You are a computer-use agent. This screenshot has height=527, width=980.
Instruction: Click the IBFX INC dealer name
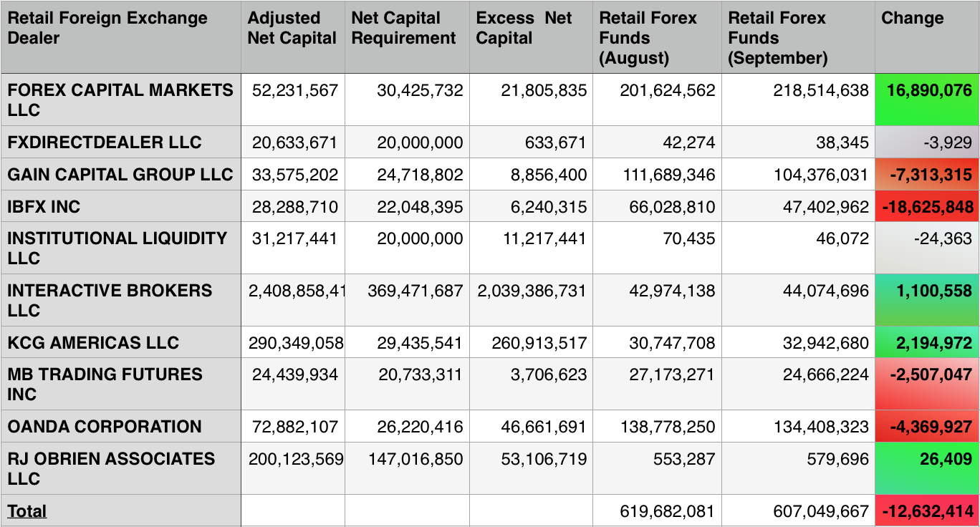(x=44, y=207)
